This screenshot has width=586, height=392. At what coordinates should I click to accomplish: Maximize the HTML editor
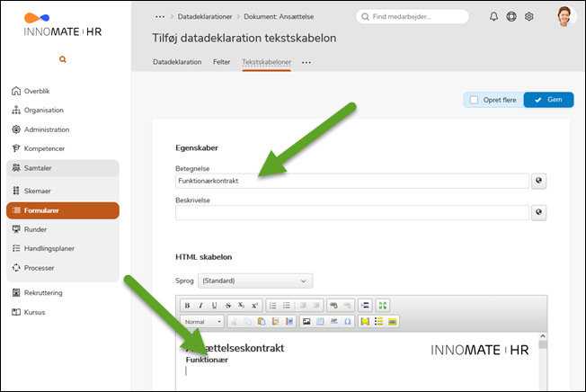click(x=383, y=306)
